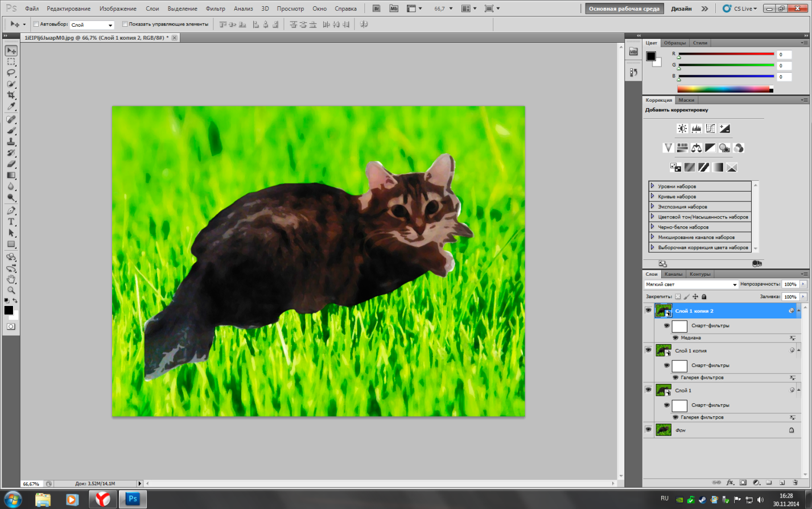Viewport: 812px width, 509px height.
Task: Click the zoom percentage field 66,67%
Action: click(x=31, y=483)
